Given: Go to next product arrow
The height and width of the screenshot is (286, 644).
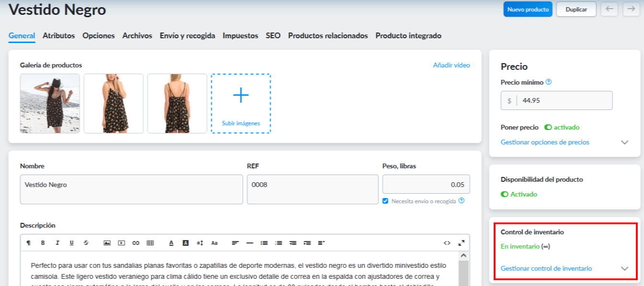Looking at the screenshot, I should [632, 9].
